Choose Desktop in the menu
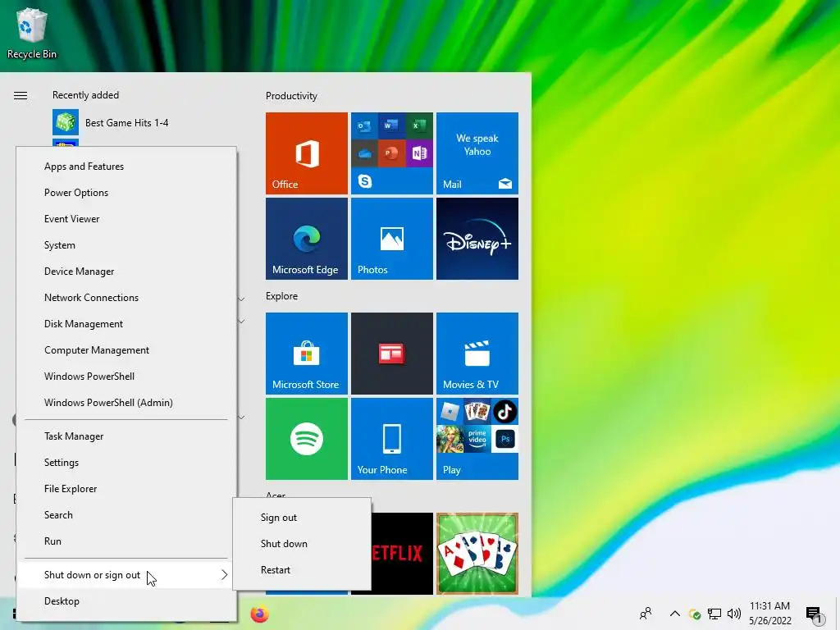This screenshot has width=840, height=630. pos(126,601)
